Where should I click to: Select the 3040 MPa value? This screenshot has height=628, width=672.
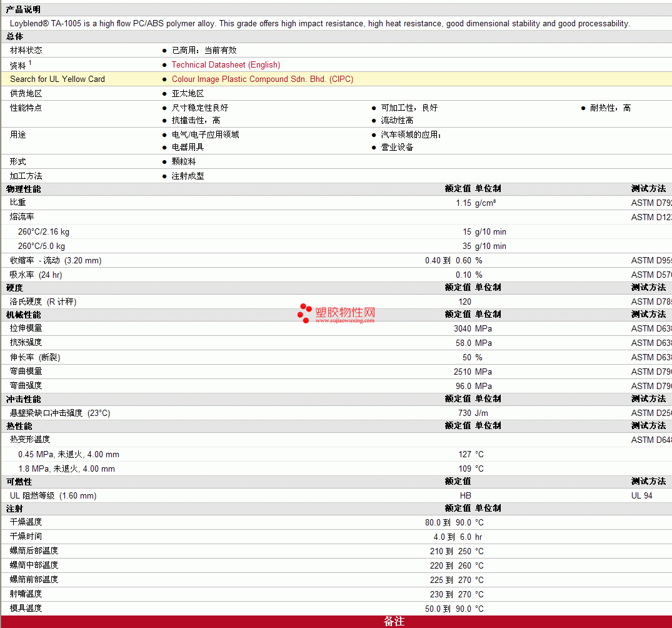pos(473,329)
